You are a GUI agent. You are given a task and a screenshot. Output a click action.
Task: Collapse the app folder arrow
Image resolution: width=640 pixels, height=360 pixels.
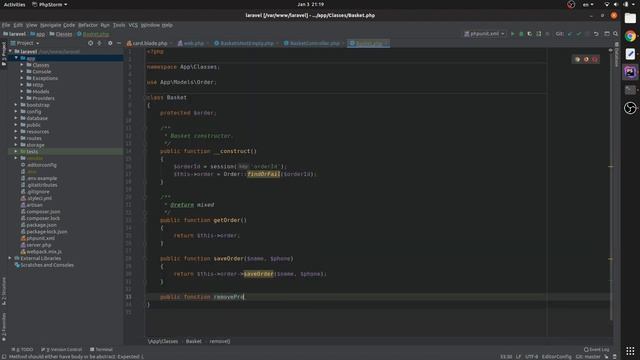[16, 58]
